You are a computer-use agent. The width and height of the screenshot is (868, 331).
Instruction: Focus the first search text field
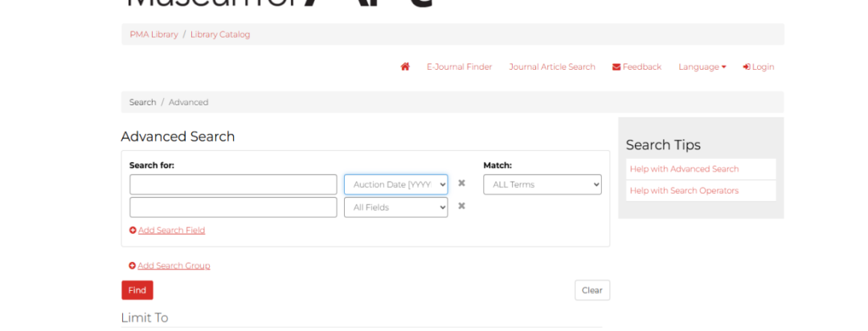coord(233,185)
